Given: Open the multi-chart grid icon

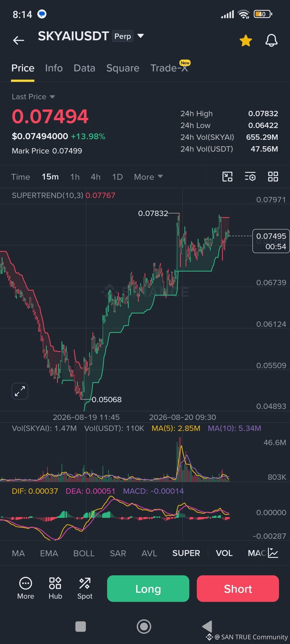Looking at the screenshot, I should coord(273,177).
